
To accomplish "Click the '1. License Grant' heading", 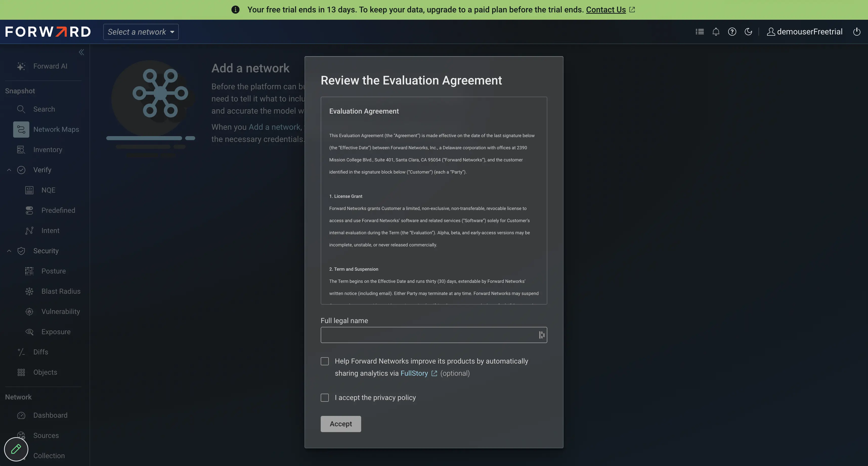I will click(x=346, y=196).
